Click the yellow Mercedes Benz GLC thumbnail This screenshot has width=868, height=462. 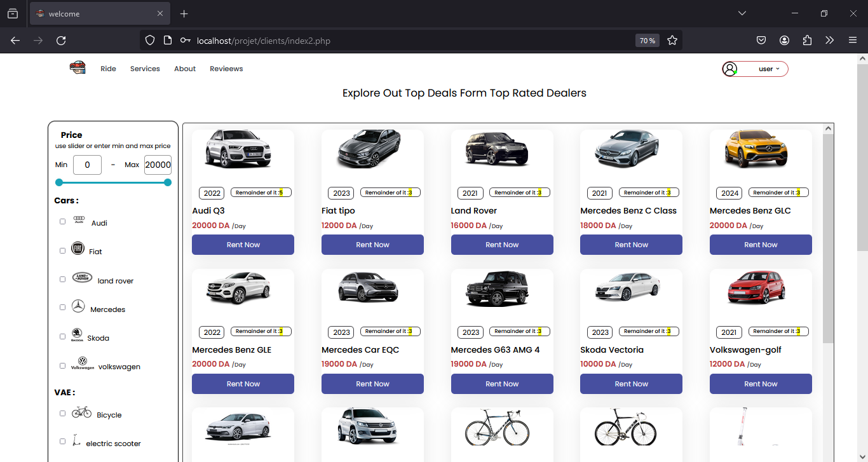click(x=756, y=149)
